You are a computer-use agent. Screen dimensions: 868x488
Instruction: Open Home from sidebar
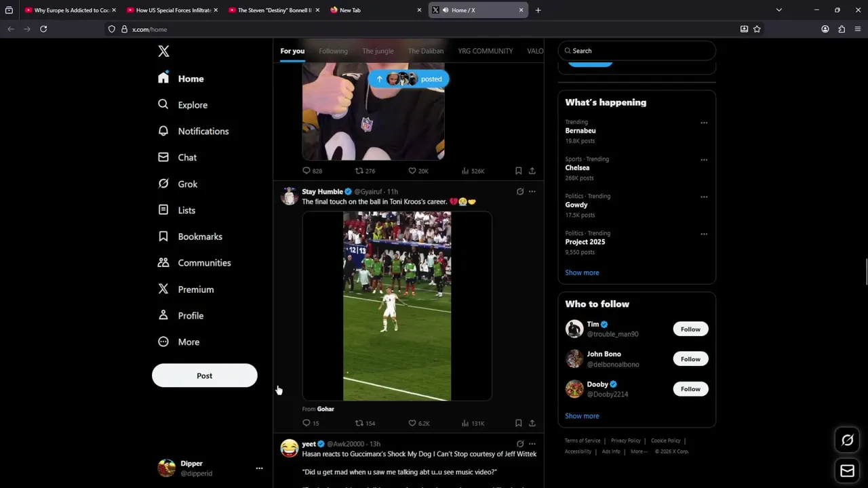point(180,79)
